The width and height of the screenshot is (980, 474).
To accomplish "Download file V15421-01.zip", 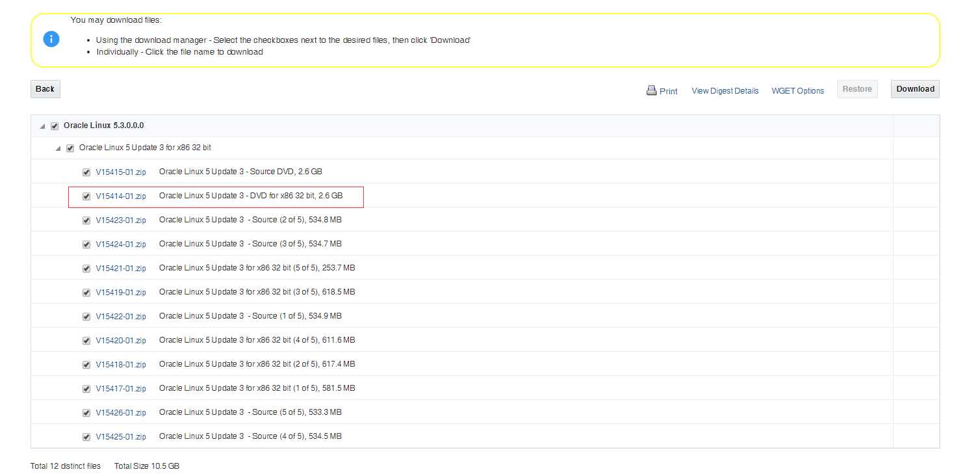I will [121, 268].
